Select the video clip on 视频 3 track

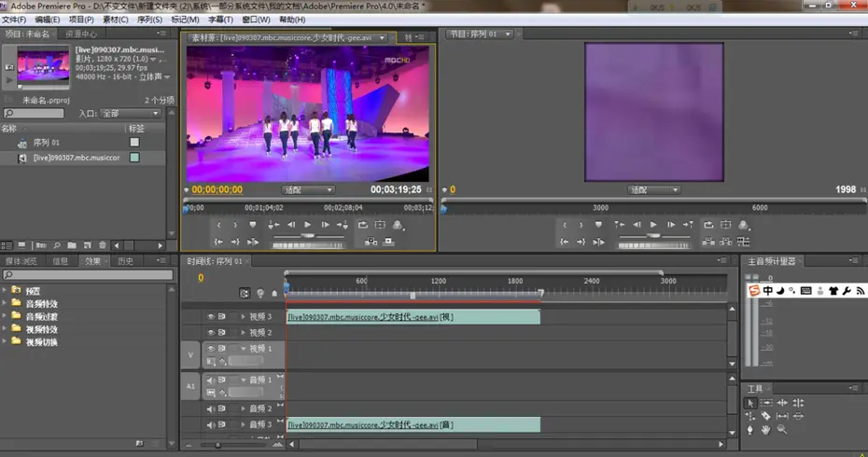point(413,317)
